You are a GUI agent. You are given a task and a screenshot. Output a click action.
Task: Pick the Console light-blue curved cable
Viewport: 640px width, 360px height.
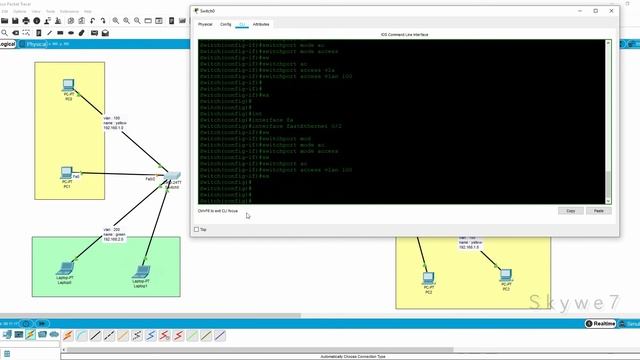pos(82,336)
